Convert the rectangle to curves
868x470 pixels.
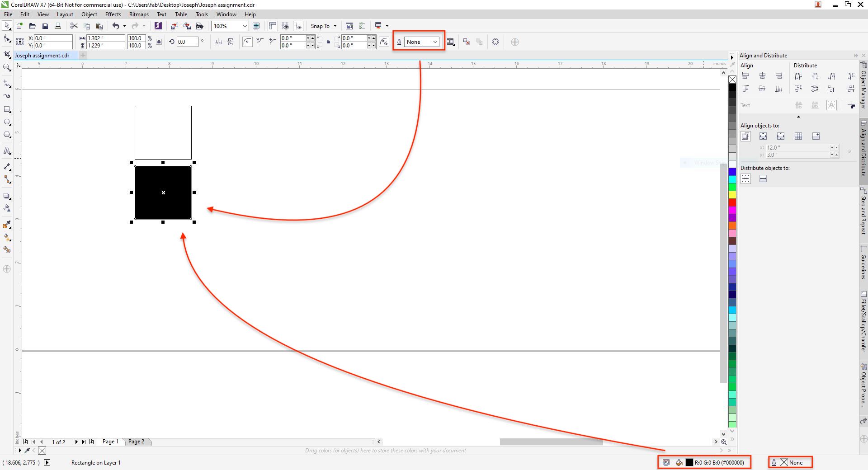pyautogui.click(x=495, y=42)
